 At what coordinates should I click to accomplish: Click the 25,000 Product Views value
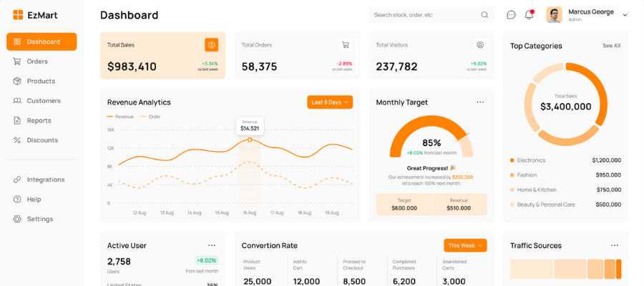click(x=257, y=282)
